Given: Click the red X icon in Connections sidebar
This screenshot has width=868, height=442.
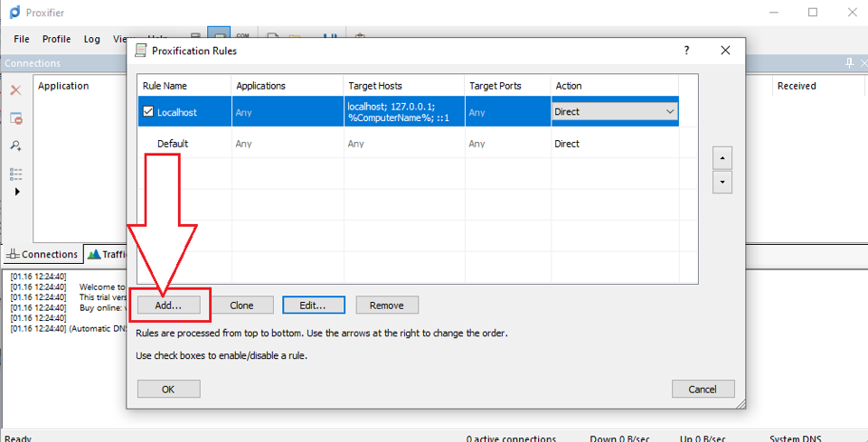Looking at the screenshot, I should 16,90.
